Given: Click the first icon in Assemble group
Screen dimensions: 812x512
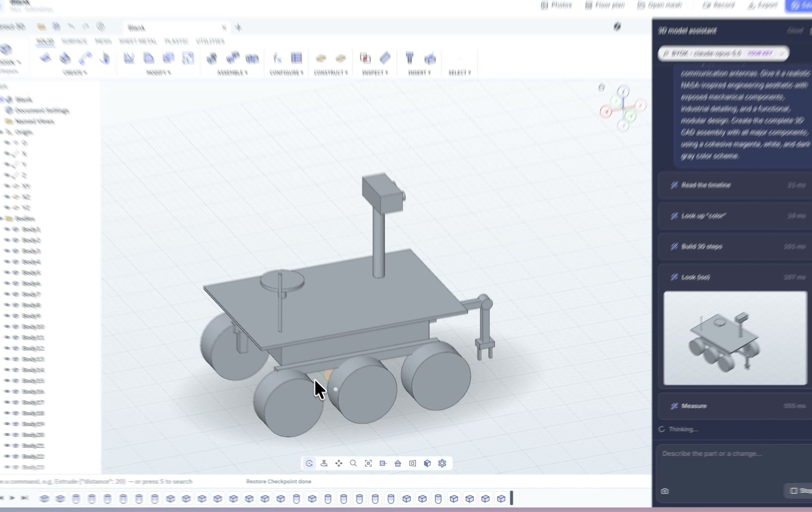Looking at the screenshot, I should pyautogui.click(x=212, y=58).
